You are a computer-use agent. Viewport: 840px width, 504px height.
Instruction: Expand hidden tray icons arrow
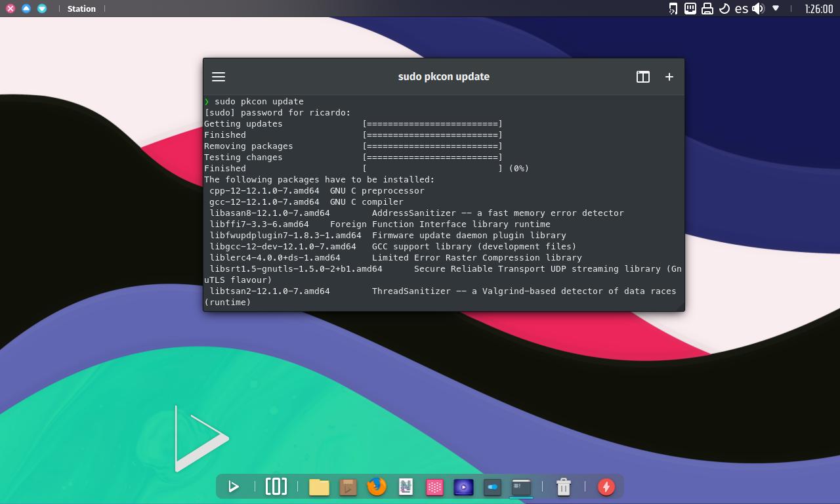pos(776,9)
